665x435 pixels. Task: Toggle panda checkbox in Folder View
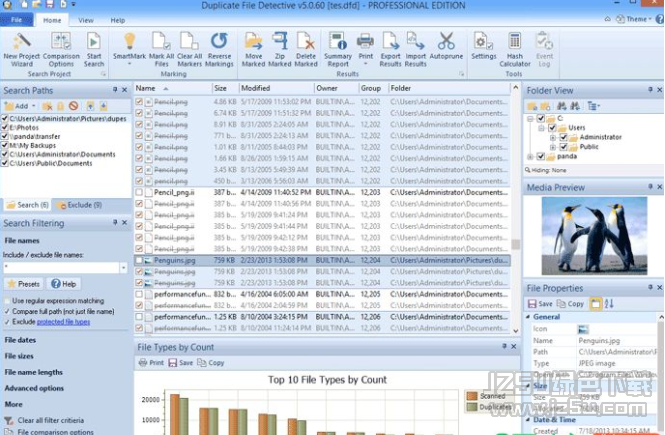[540, 156]
